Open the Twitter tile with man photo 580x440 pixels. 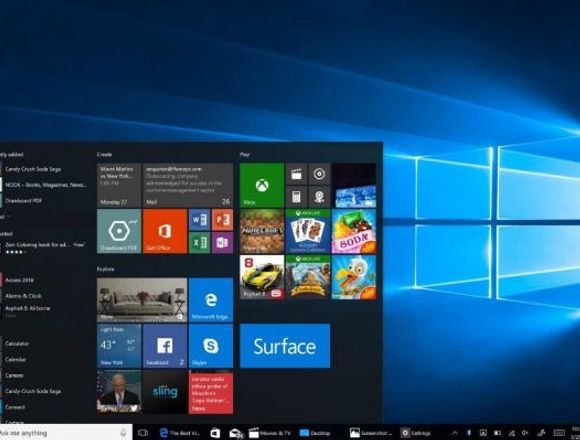[119, 392]
